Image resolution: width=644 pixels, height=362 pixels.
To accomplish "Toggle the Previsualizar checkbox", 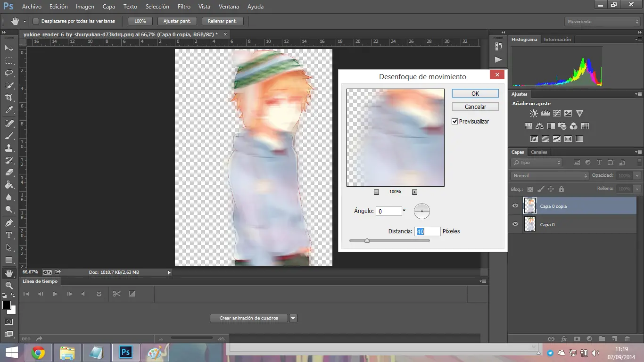I will click(x=455, y=122).
